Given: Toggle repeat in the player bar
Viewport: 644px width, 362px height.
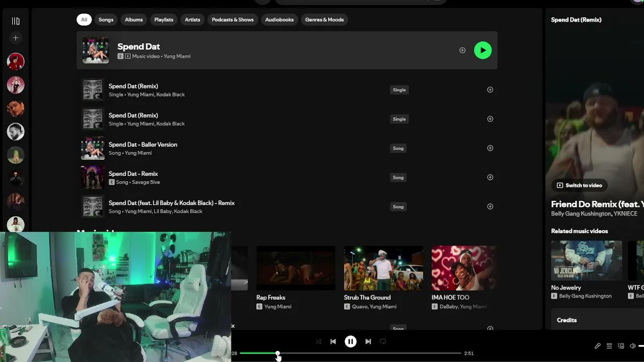Looking at the screenshot, I should 383,341.
